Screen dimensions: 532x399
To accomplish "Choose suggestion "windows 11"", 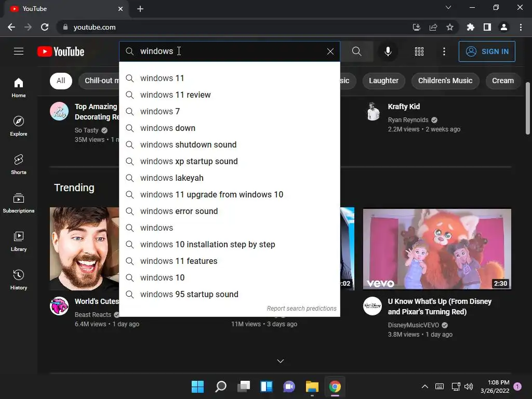I will [x=230, y=78].
